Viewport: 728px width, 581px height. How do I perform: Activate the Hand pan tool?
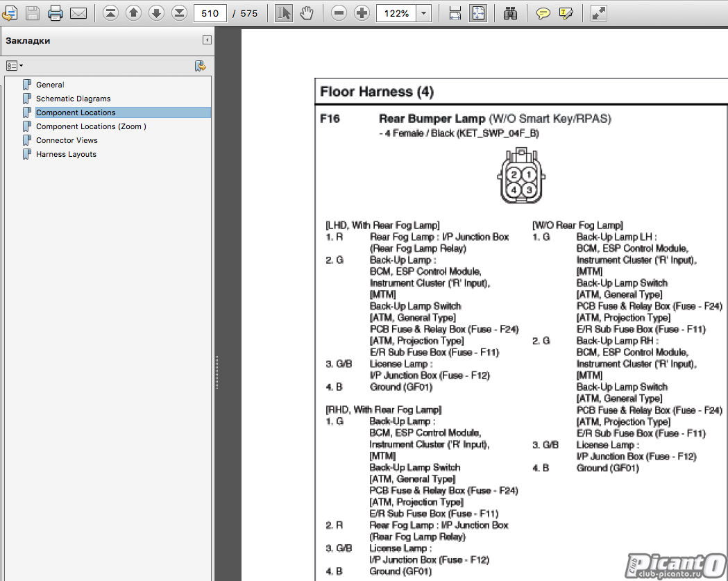coord(307,13)
